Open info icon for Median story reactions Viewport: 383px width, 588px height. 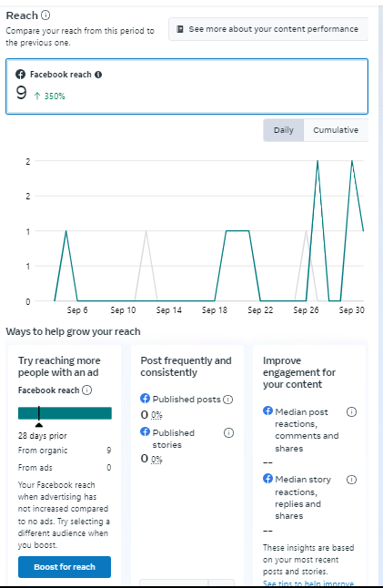[x=351, y=480]
